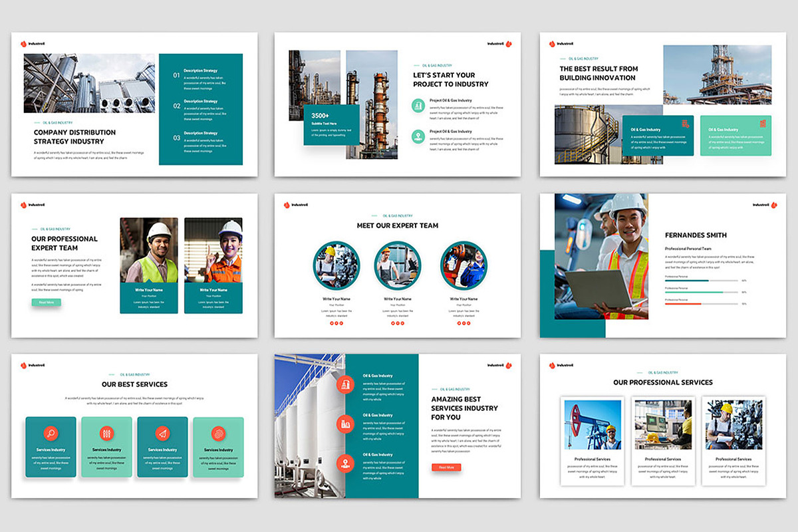Click the orange icon on the light green Oil & Gas card
This screenshot has width=798, height=532.
tap(763, 124)
